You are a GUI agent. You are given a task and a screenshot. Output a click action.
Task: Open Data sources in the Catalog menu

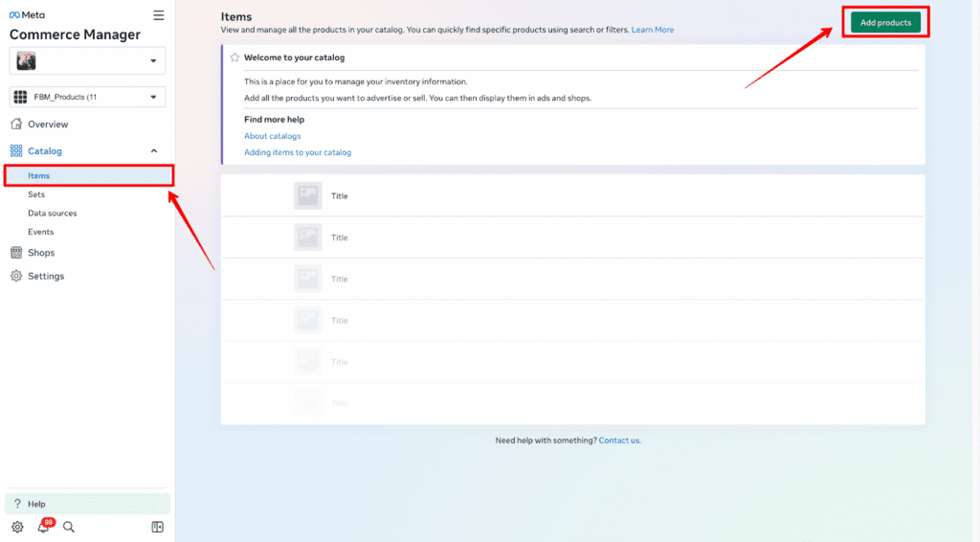coord(53,214)
